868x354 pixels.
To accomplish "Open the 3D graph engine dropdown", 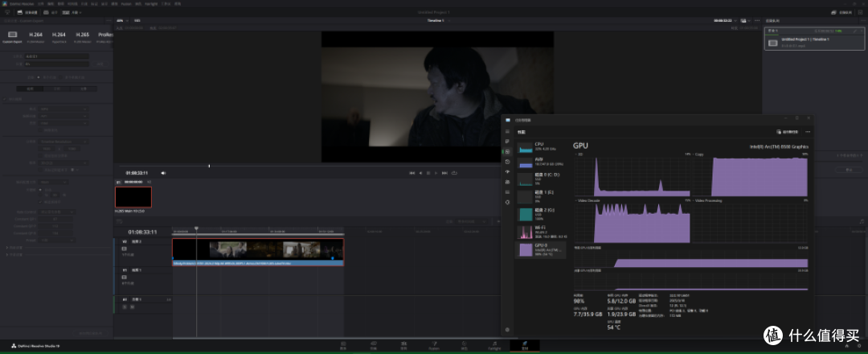I will tap(577, 154).
